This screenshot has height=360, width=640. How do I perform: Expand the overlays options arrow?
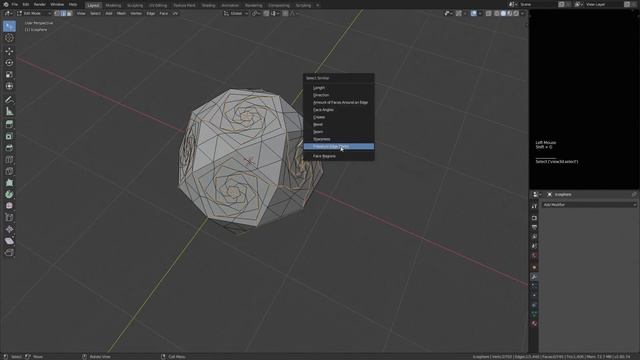480,13
